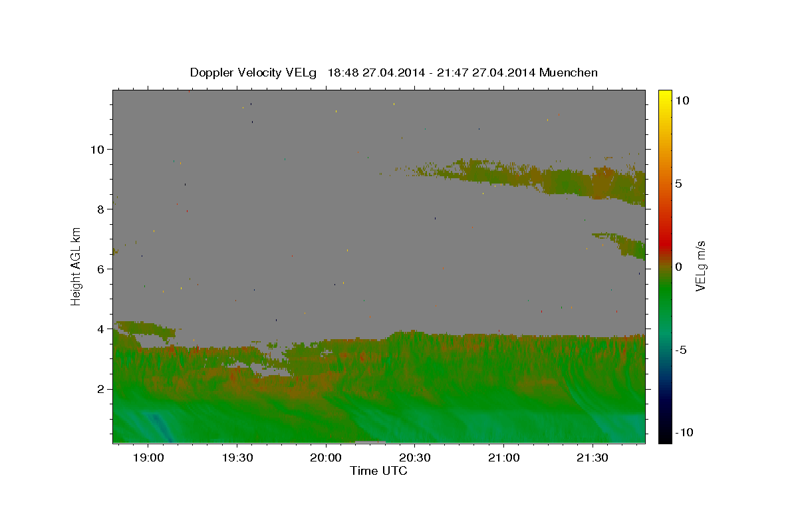Click the colorbar tick label -10
Viewport: 798px width, 532px height.
tap(683, 433)
